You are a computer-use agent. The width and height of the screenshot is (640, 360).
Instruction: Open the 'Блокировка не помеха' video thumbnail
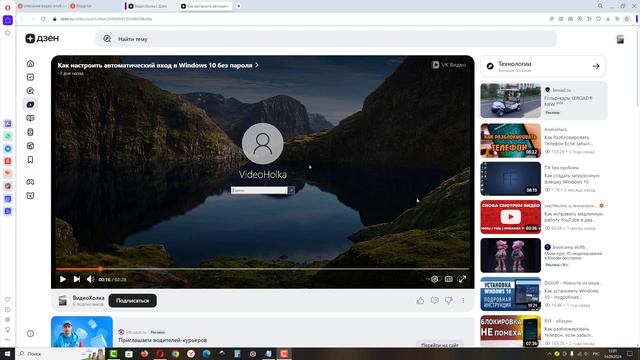pos(511,331)
